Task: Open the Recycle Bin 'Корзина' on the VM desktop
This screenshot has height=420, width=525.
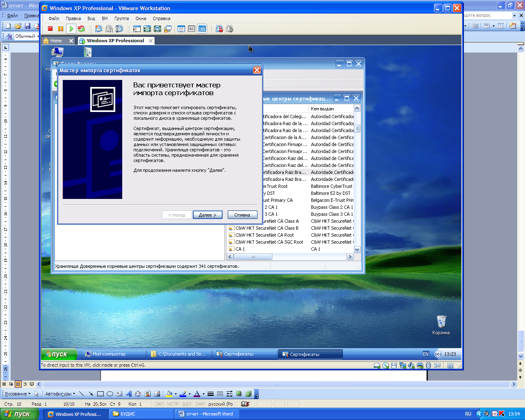Action: point(441,325)
